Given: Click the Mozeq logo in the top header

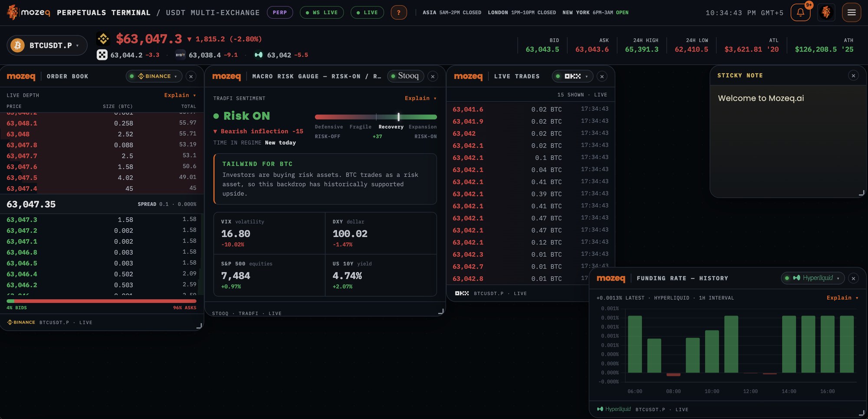Looking at the screenshot, I should click(x=29, y=13).
